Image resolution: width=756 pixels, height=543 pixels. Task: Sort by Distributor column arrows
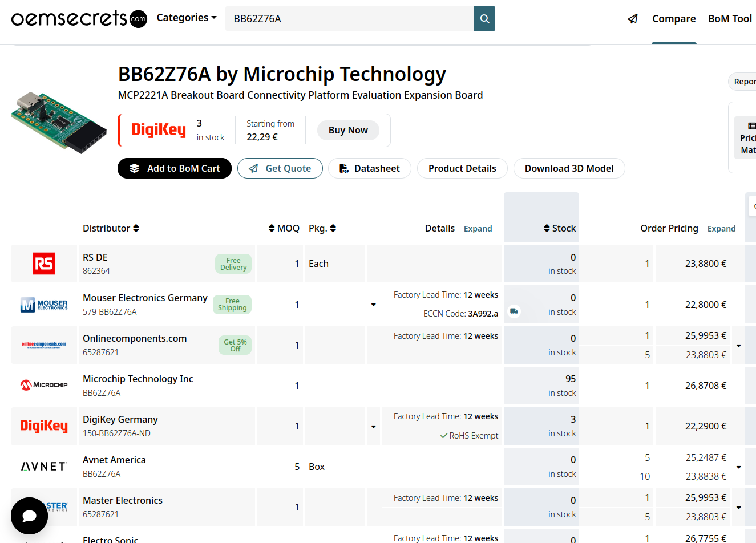coord(136,228)
